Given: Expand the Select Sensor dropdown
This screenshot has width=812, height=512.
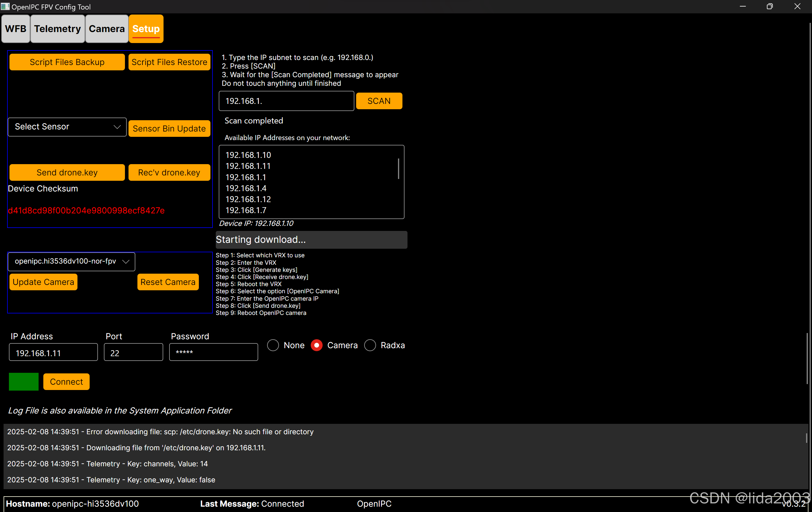Looking at the screenshot, I should [x=67, y=127].
